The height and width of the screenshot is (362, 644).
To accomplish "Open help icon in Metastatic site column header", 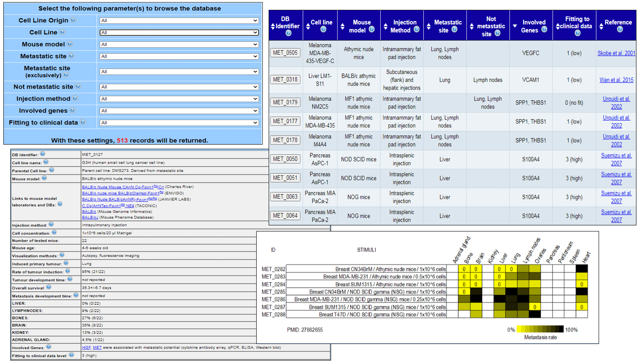I will [454, 29].
